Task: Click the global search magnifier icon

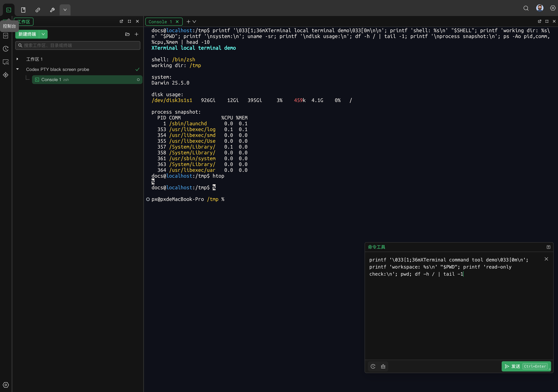Action: (x=526, y=8)
